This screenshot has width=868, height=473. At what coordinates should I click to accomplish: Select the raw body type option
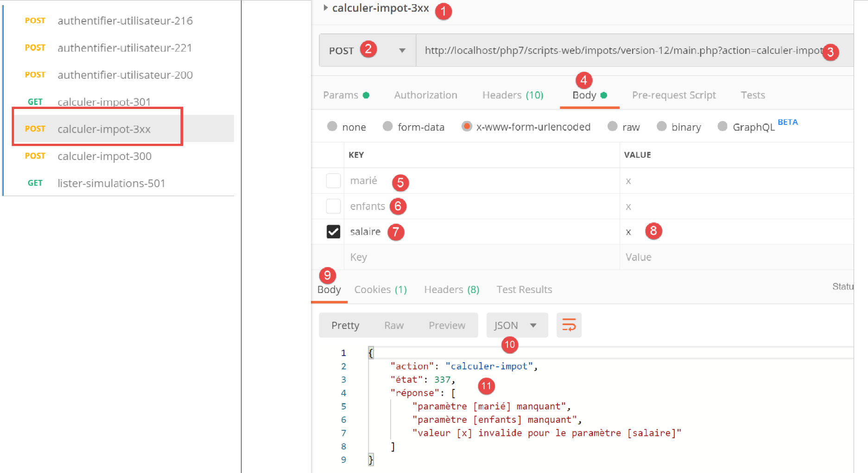[x=613, y=127]
